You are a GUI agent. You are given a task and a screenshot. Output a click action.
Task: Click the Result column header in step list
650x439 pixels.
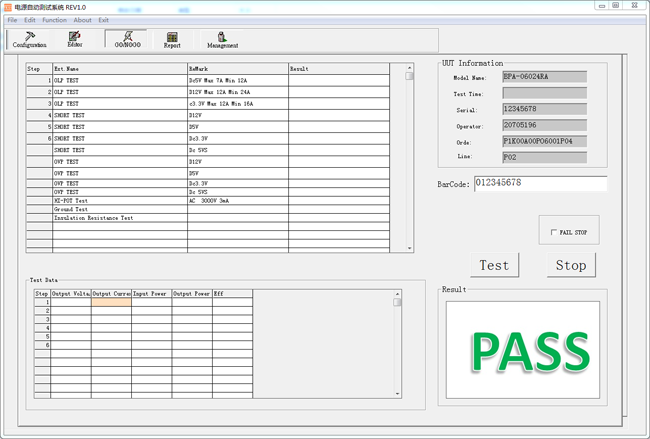(x=339, y=69)
